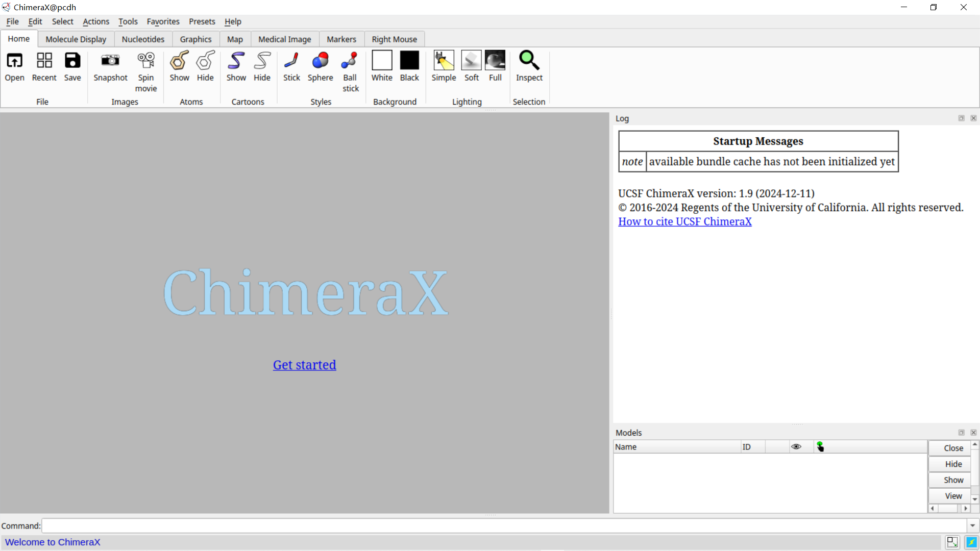Click green selection column header in Models
980x551 pixels.
[x=820, y=447]
